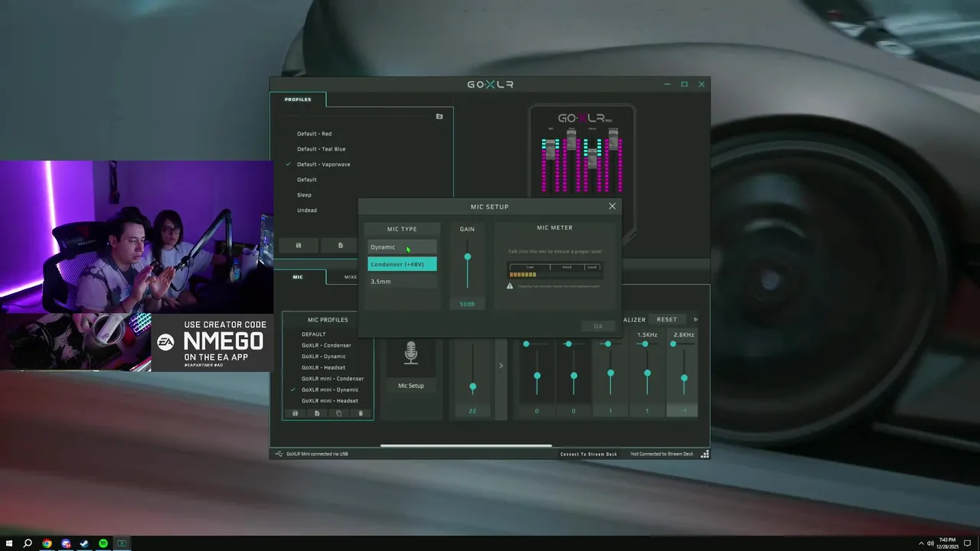This screenshot has height=551, width=980.
Task: Click the USB connection icon in status bar
Action: pyautogui.click(x=279, y=454)
